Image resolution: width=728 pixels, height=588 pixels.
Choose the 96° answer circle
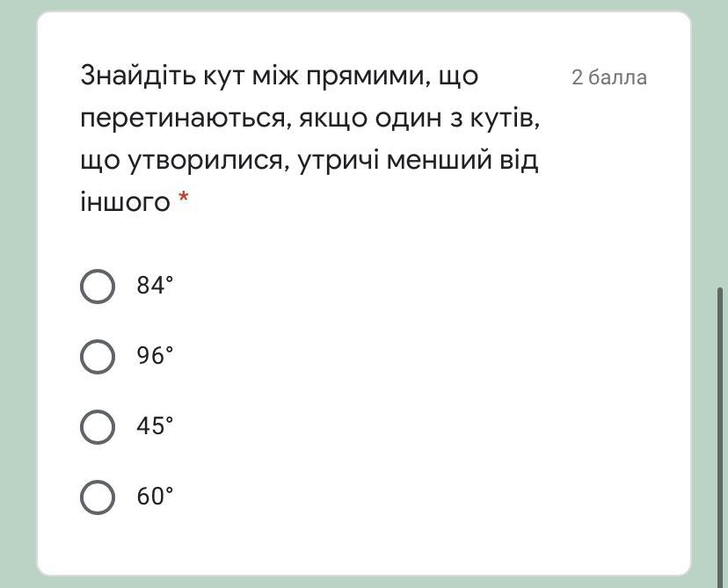98,357
